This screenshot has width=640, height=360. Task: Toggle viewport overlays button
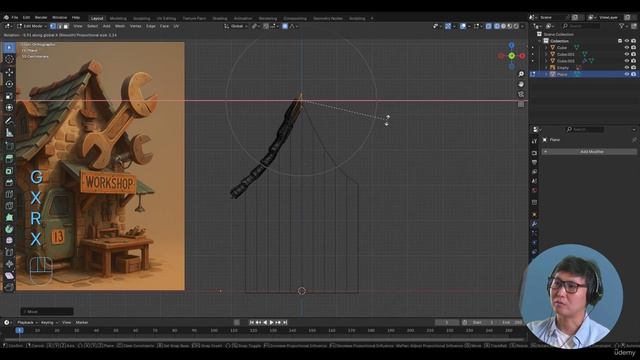pos(463,26)
